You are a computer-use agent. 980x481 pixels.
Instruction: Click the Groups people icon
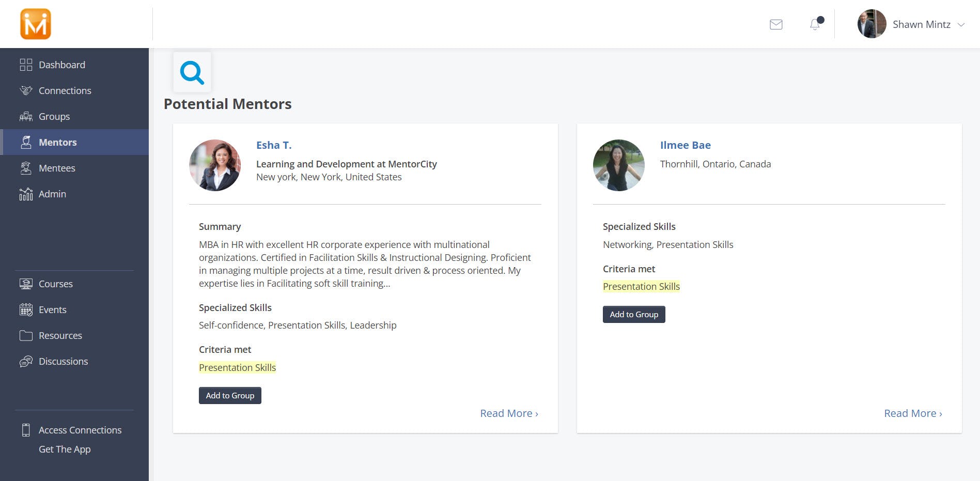26,116
